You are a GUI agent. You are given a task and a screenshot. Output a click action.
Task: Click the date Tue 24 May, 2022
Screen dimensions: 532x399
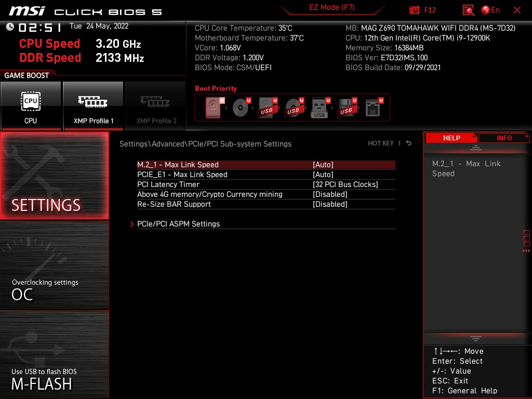pos(99,26)
